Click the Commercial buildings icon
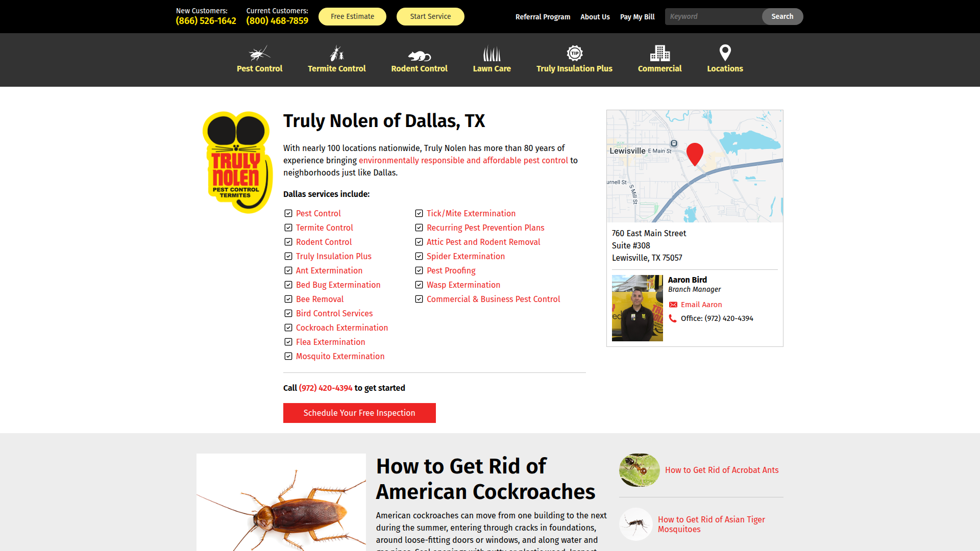Image resolution: width=980 pixels, height=551 pixels. click(659, 53)
